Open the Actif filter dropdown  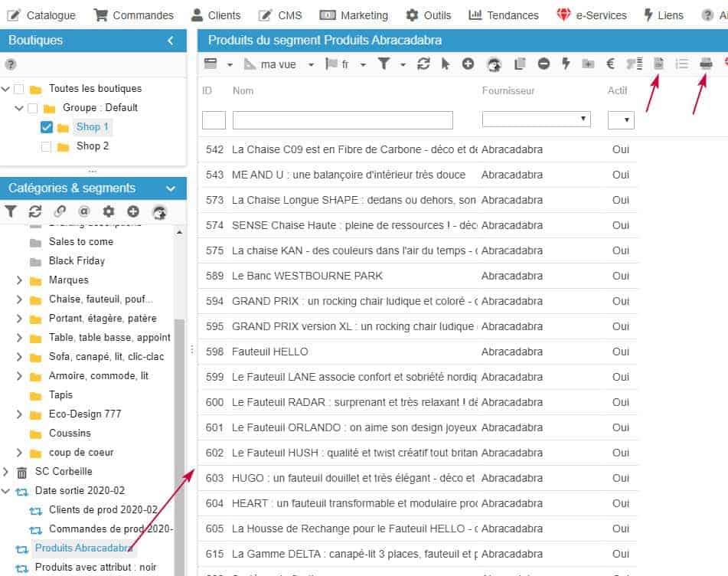click(621, 119)
